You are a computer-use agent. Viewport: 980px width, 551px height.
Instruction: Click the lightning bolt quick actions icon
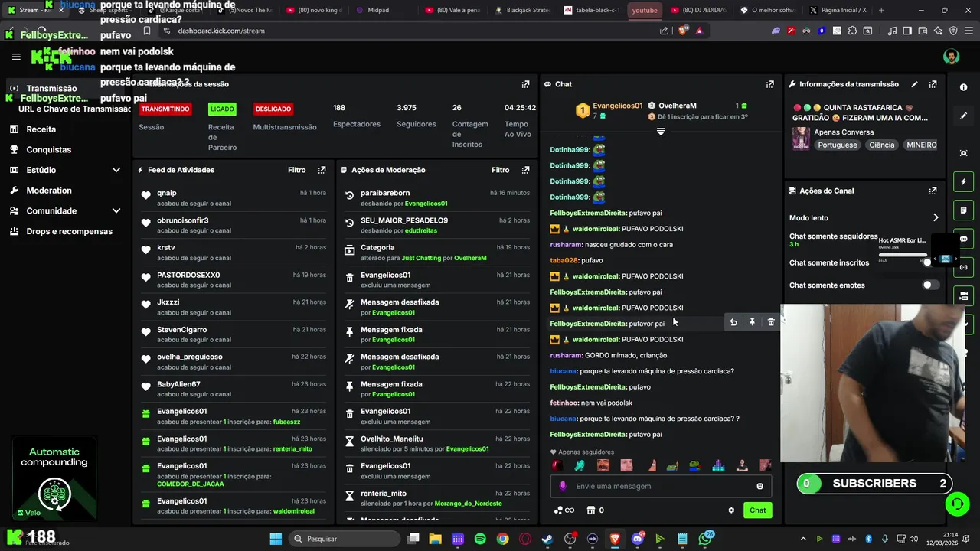pos(963,182)
